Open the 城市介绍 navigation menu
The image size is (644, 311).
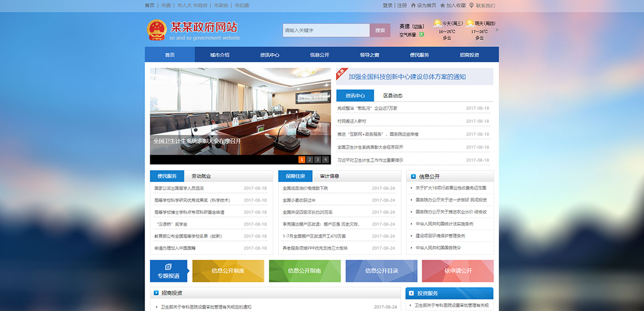[x=219, y=55]
